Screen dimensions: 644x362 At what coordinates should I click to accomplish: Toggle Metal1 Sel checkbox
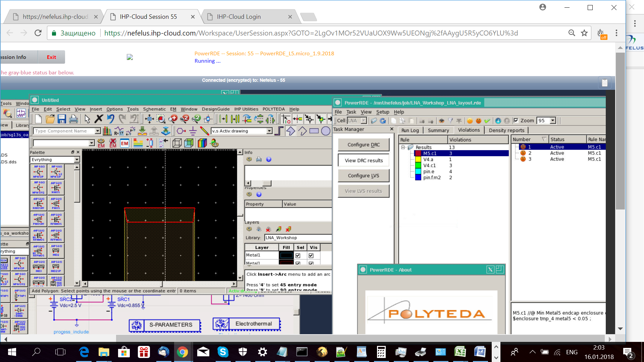(x=298, y=256)
